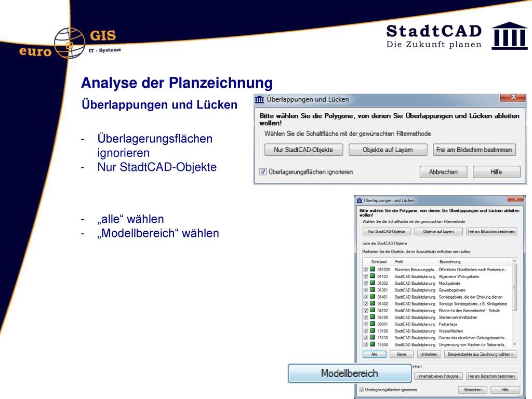532x399 pixels.
Task: Uncheck the Wasserflächen row checkbox
Action: [366, 331]
